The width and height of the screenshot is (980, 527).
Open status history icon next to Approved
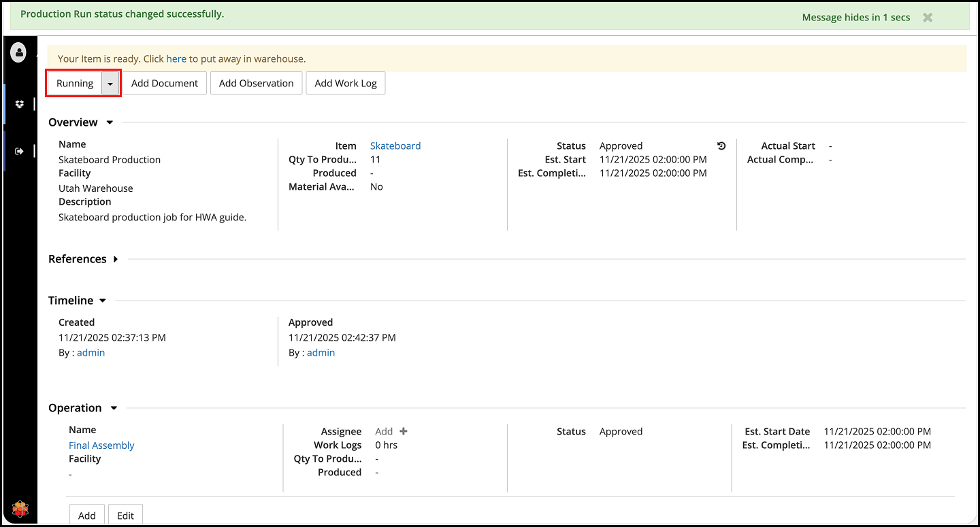pos(721,146)
